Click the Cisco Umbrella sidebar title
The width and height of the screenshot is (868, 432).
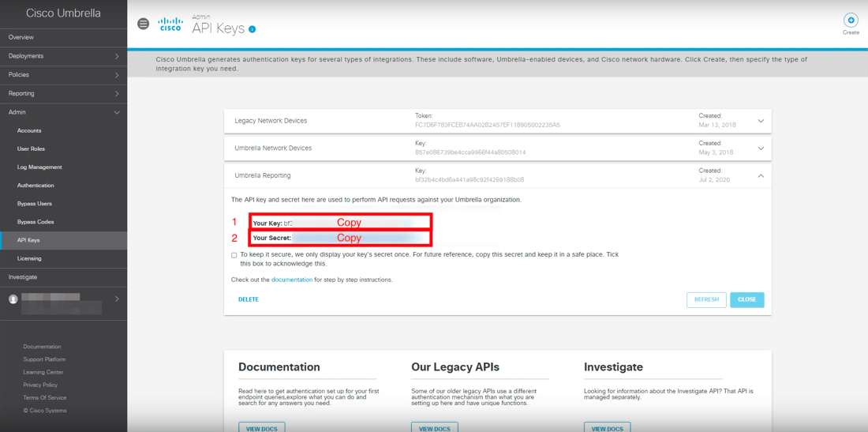tap(63, 13)
